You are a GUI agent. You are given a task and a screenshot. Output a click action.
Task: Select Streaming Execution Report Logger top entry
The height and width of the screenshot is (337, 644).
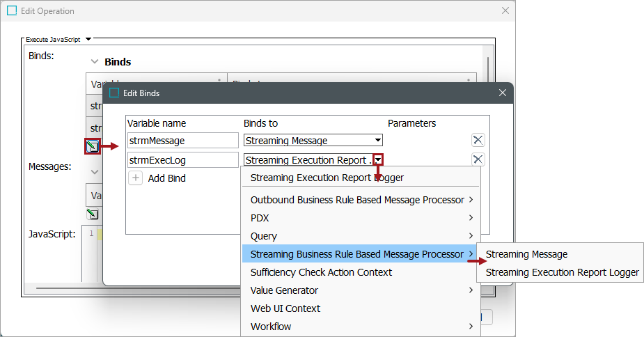pos(327,178)
